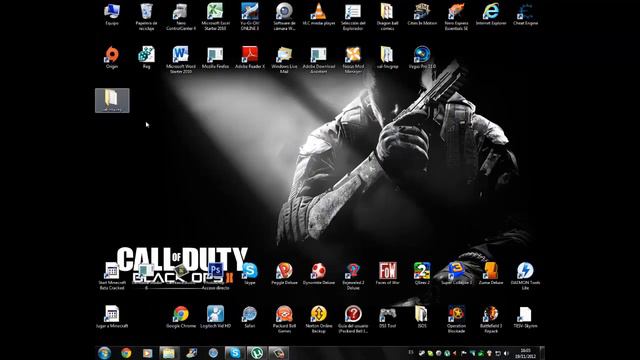Launch Yu-Gi-Oh! ONLINE 3 shortcut
The height and width of the screenshot is (360, 640).
click(249, 17)
